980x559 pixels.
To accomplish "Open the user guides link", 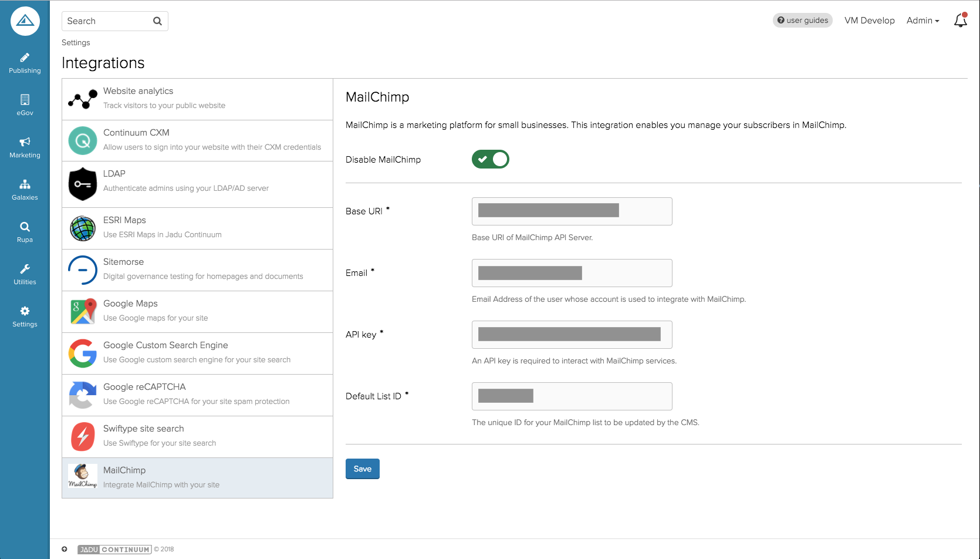I will click(802, 21).
